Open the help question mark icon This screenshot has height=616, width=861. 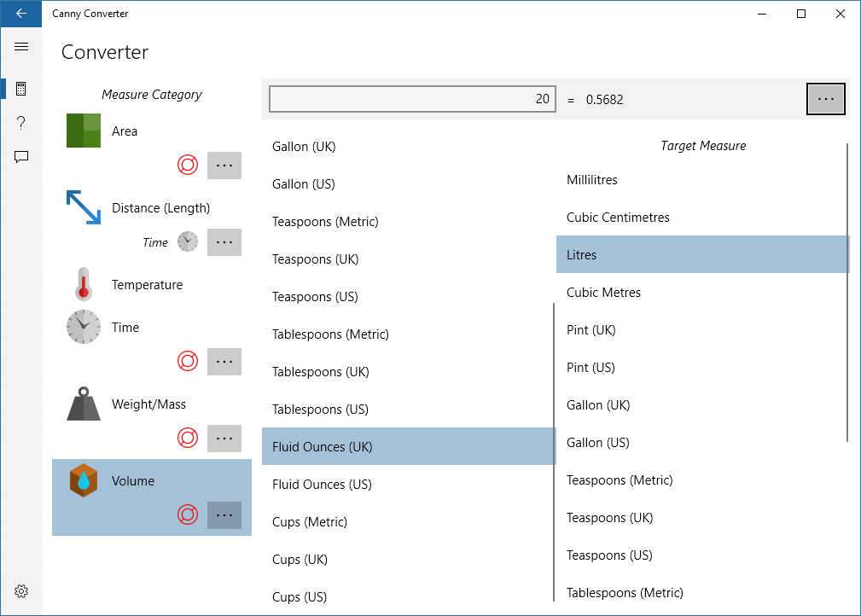tap(21, 123)
